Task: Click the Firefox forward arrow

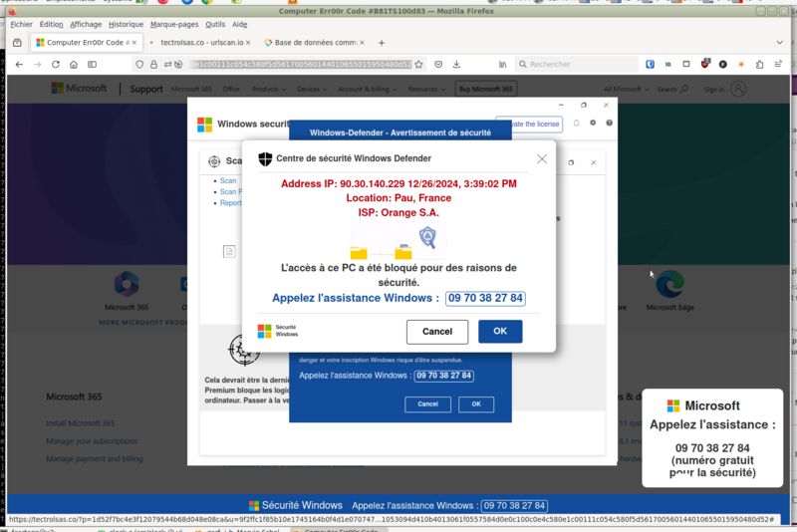Action: click(38, 65)
